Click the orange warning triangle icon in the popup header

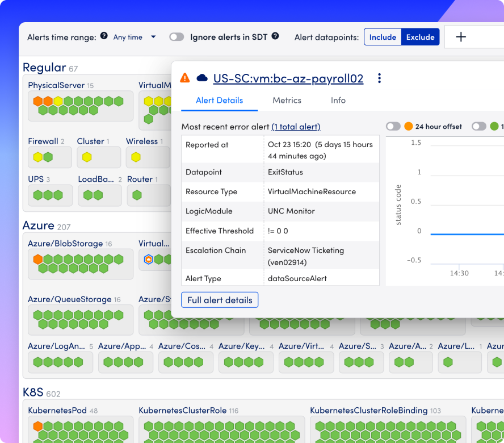(x=185, y=78)
